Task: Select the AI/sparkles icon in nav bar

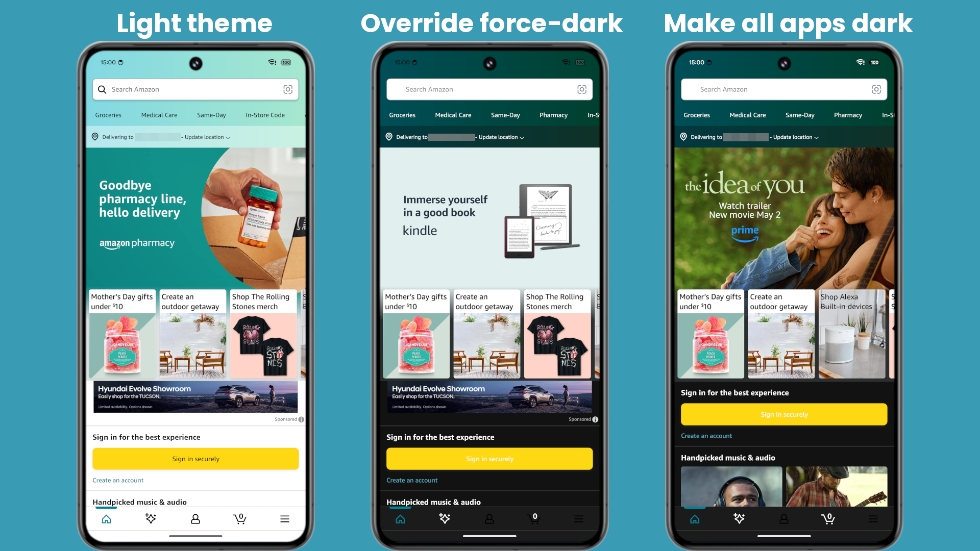Action: click(x=150, y=519)
